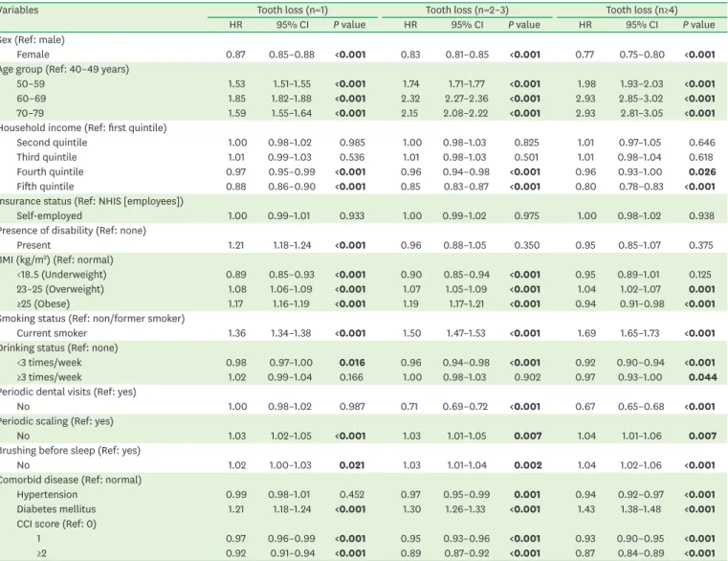Click the ≥3 times/week P value '0.044'
The image size is (728, 561).
tap(702, 377)
